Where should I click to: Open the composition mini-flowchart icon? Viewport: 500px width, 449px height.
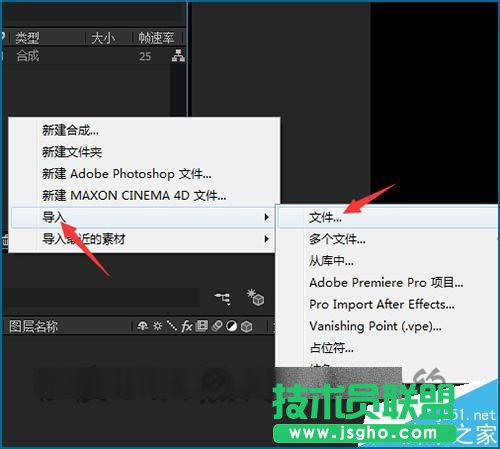click(222, 298)
